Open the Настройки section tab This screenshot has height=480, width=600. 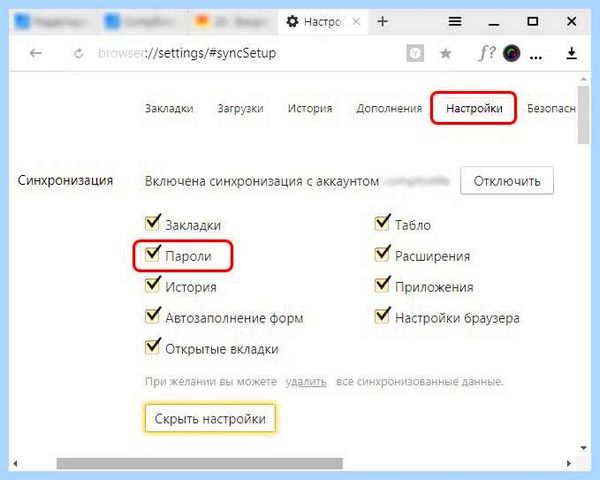coord(474,108)
